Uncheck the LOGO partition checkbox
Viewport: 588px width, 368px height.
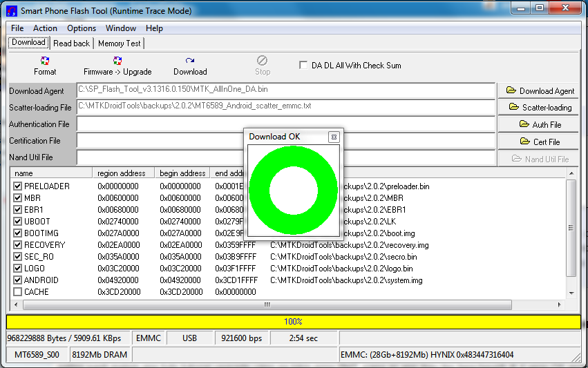coord(17,269)
